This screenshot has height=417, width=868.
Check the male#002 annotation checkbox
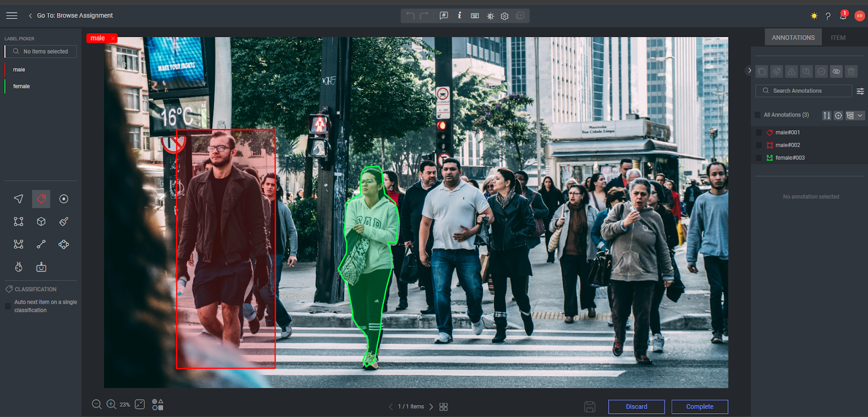[x=758, y=145]
